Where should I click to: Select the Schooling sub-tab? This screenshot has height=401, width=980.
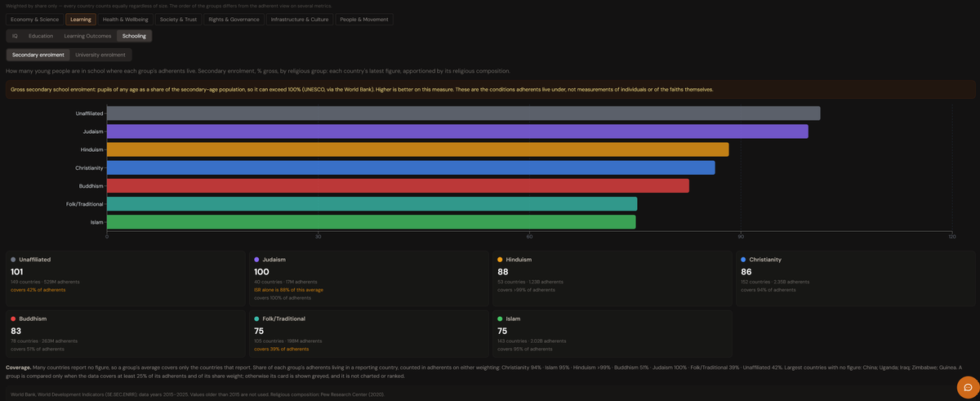[x=135, y=36]
